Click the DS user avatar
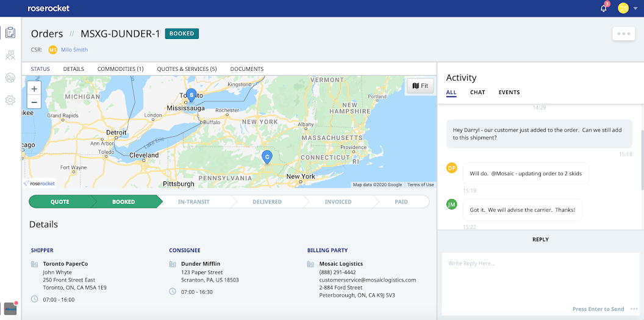 [623, 8]
